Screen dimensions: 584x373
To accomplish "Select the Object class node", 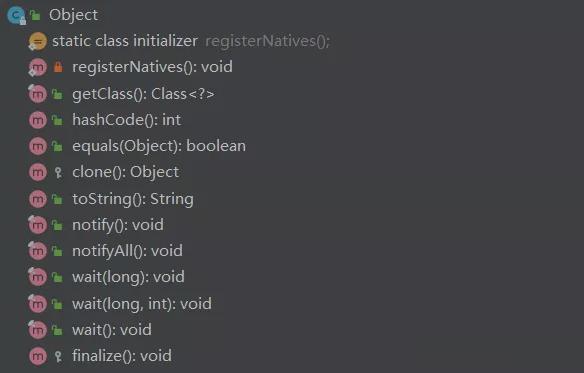I will tap(73, 15).
